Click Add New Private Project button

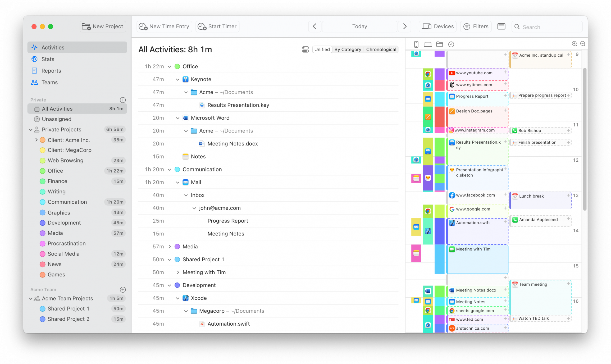[x=122, y=100]
